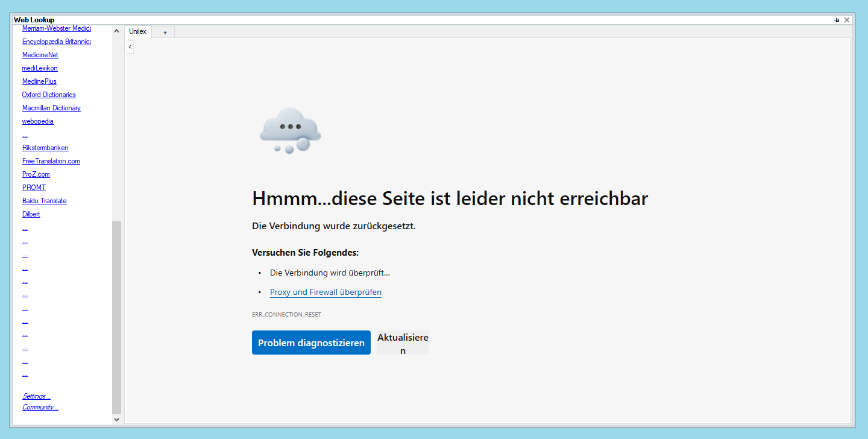
Task: Open the Web Lookup Settings
Action: (36, 396)
